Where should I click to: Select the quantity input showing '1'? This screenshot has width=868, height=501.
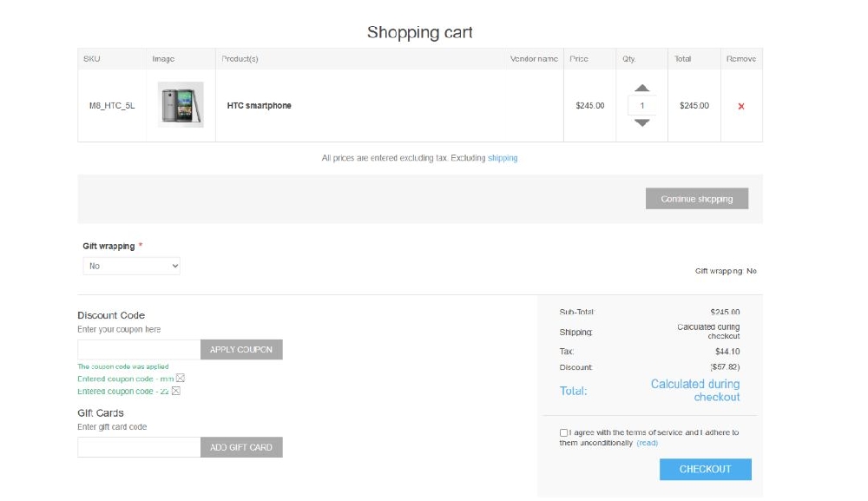[x=641, y=105]
